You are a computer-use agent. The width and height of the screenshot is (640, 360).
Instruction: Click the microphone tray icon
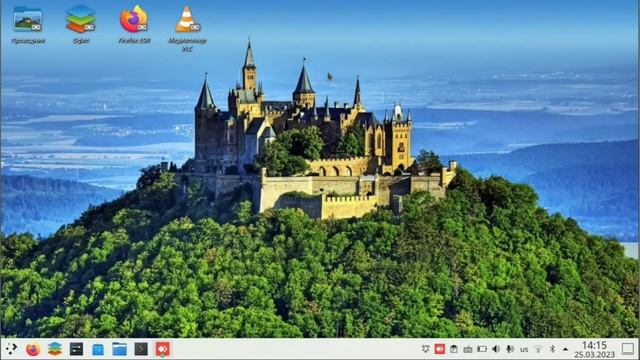tap(510, 349)
